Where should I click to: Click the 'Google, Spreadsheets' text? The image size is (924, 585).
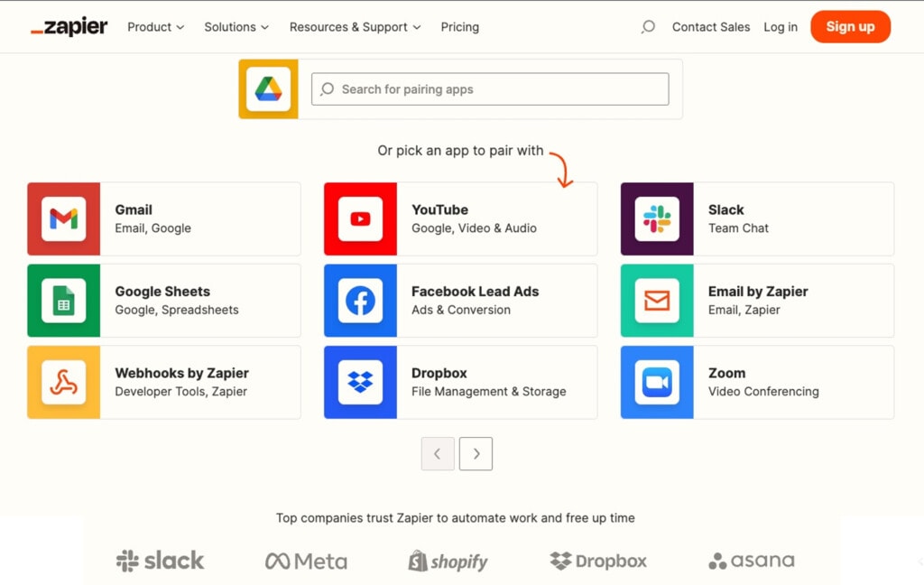pyautogui.click(x=177, y=310)
